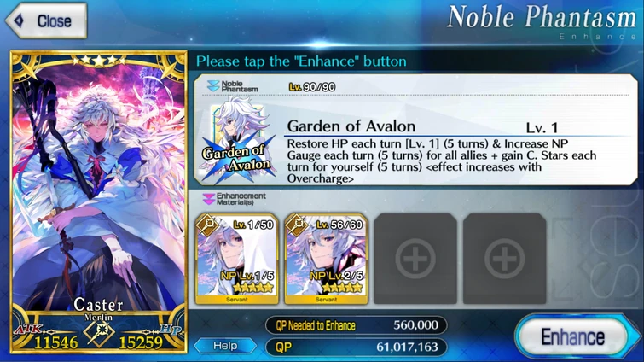This screenshot has height=362, width=644.
Task: Select the Lv. 56/60 Merlin material card
Action: pos(326,259)
